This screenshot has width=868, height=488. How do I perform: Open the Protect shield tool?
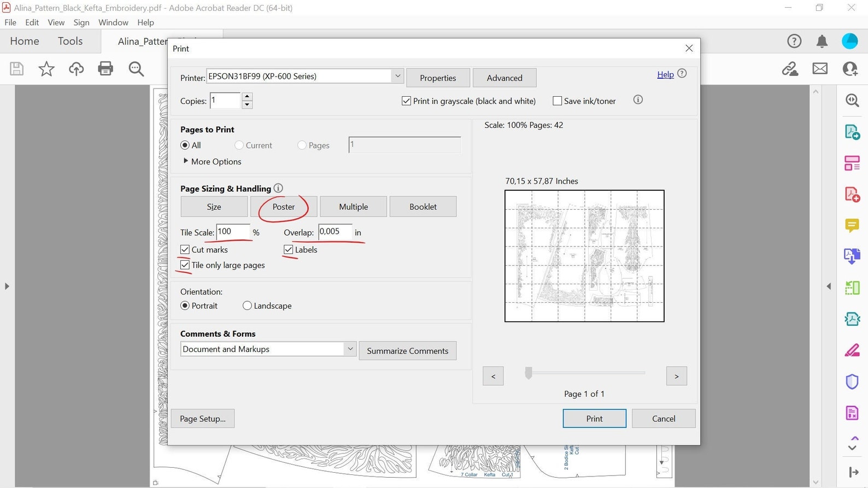pos(852,381)
